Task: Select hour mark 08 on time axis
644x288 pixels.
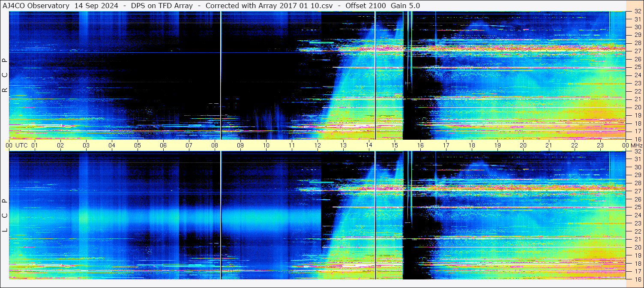Action: click(215, 145)
